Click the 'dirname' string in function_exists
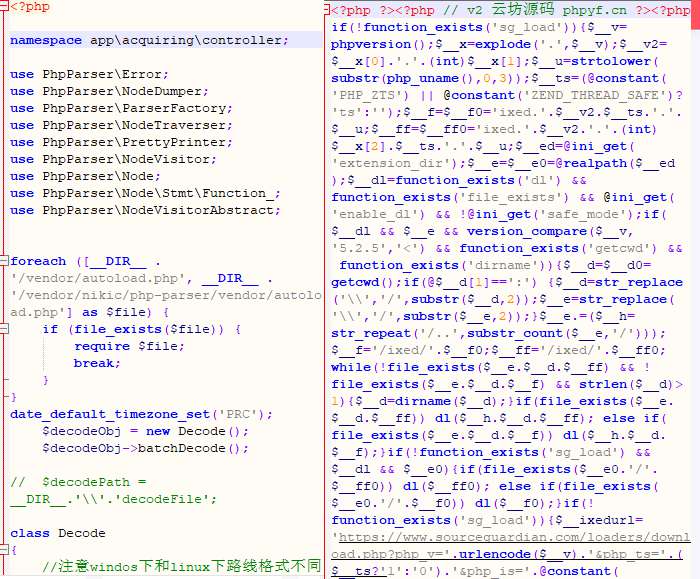Viewport: 700px width, 579px height. point(504,265)
